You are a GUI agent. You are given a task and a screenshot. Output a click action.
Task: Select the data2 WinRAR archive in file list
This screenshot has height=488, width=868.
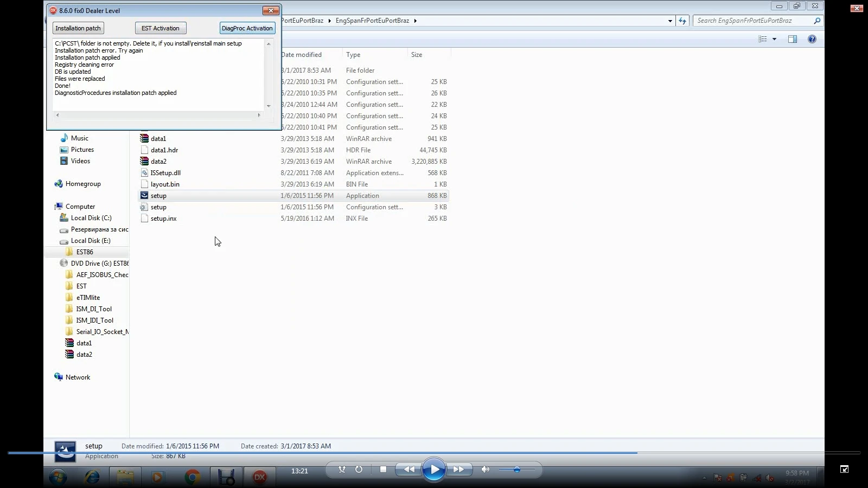click(293, 162)
